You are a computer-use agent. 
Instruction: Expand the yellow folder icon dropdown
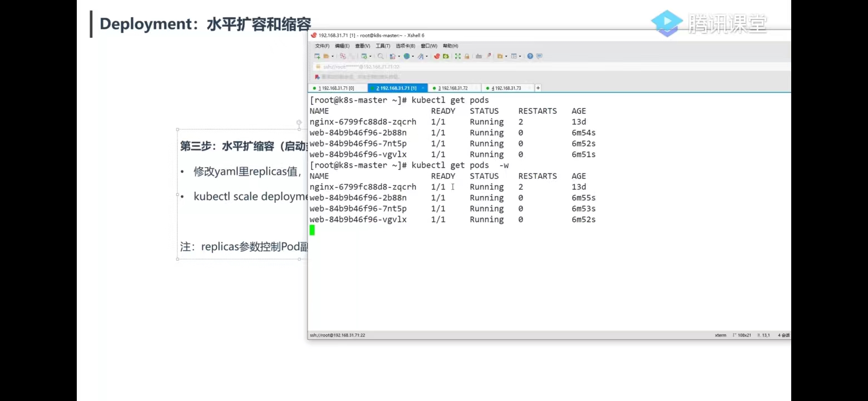coord(506,56)
